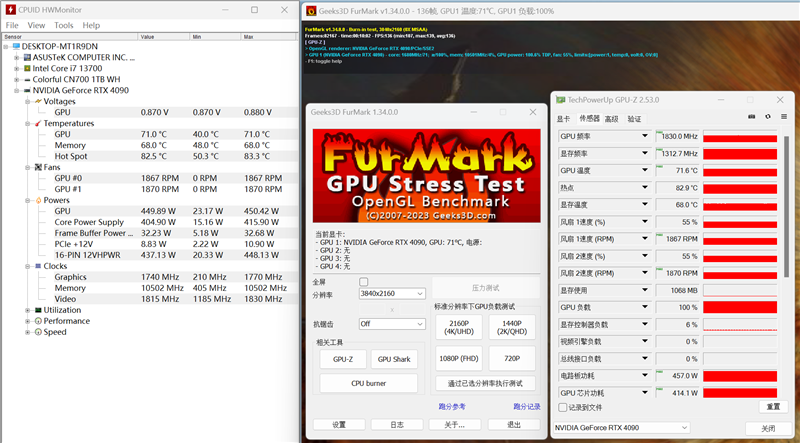Switch to the 显卡 tab in GPU-Z
800x443 pixels.
click(x=563, y=118)
